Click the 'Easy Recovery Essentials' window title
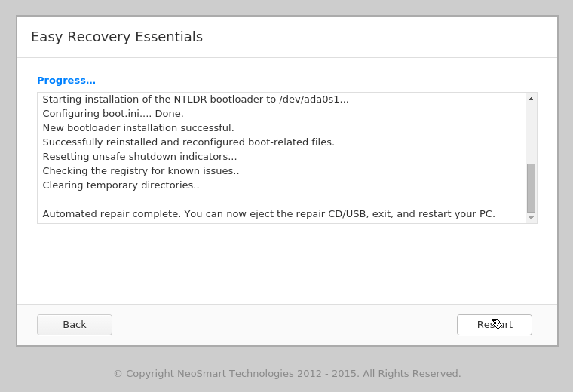573x392 pixels. [117, 37]
